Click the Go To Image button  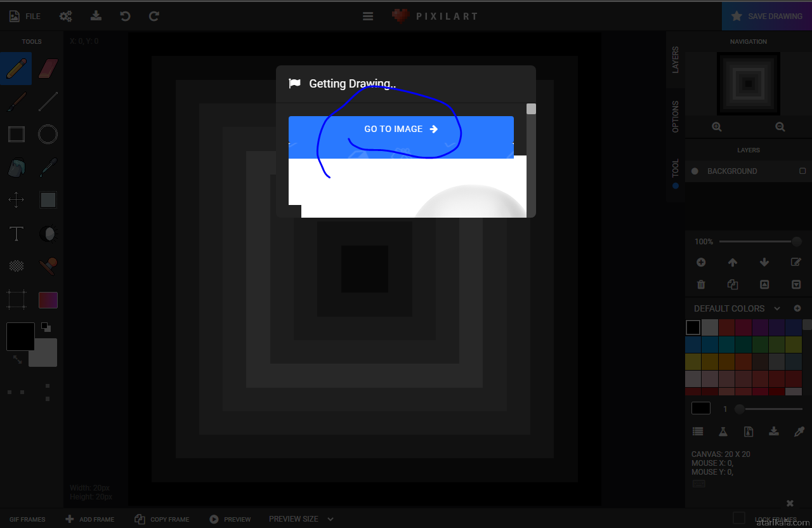tap(401, 129)
